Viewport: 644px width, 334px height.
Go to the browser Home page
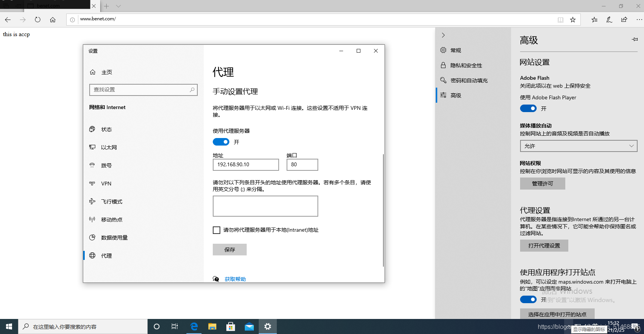point(53,20)
